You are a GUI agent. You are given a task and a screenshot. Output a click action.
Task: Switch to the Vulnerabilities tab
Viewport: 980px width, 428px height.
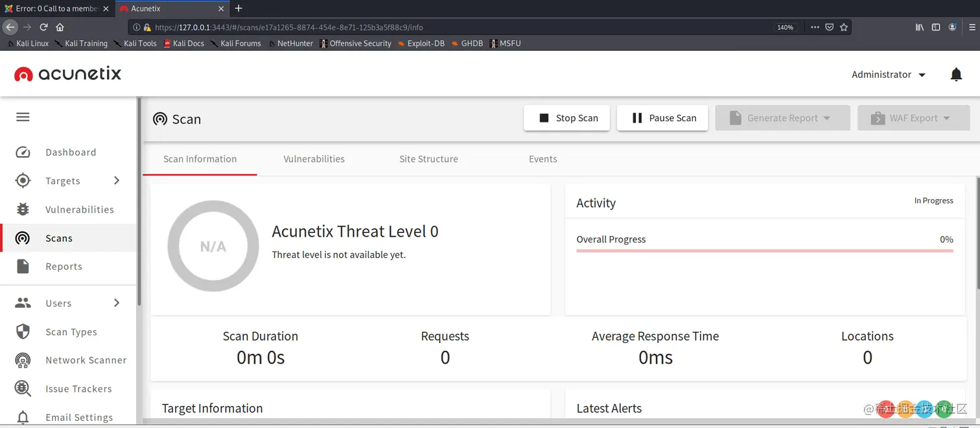point(314,159)
